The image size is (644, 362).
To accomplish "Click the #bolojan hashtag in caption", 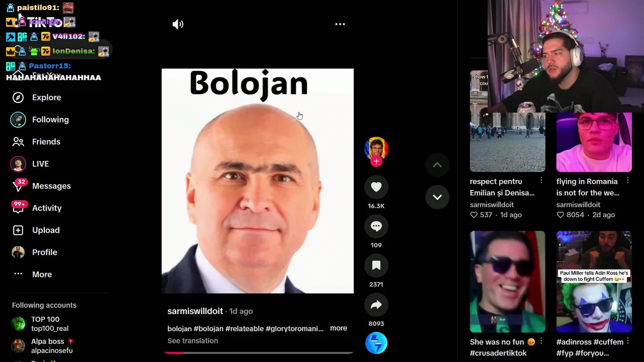I will coord(209,328).
